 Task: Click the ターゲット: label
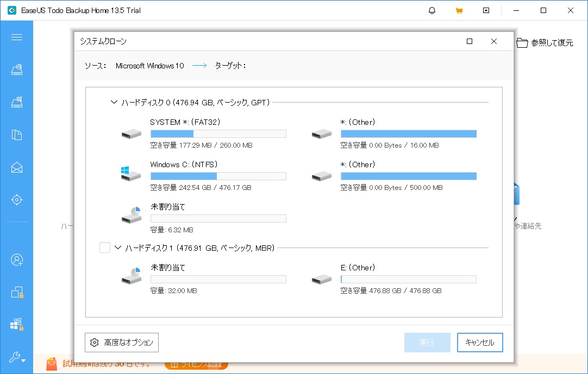click(230, 66)
